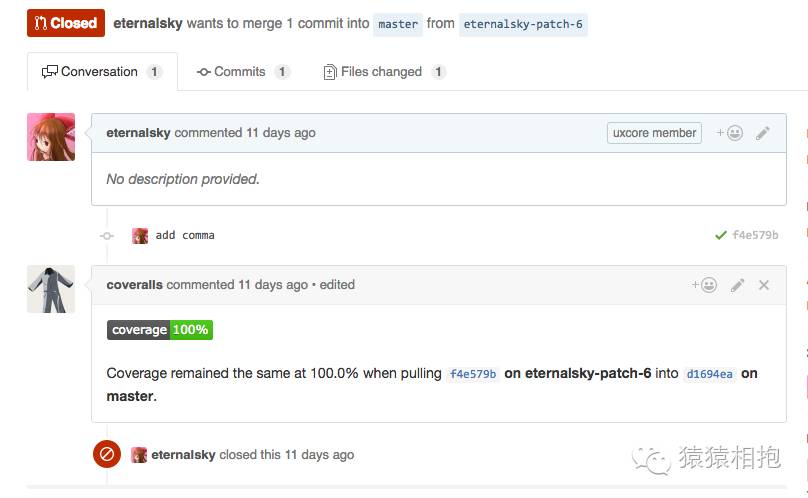Click the red closed event icon

(107, 454)
